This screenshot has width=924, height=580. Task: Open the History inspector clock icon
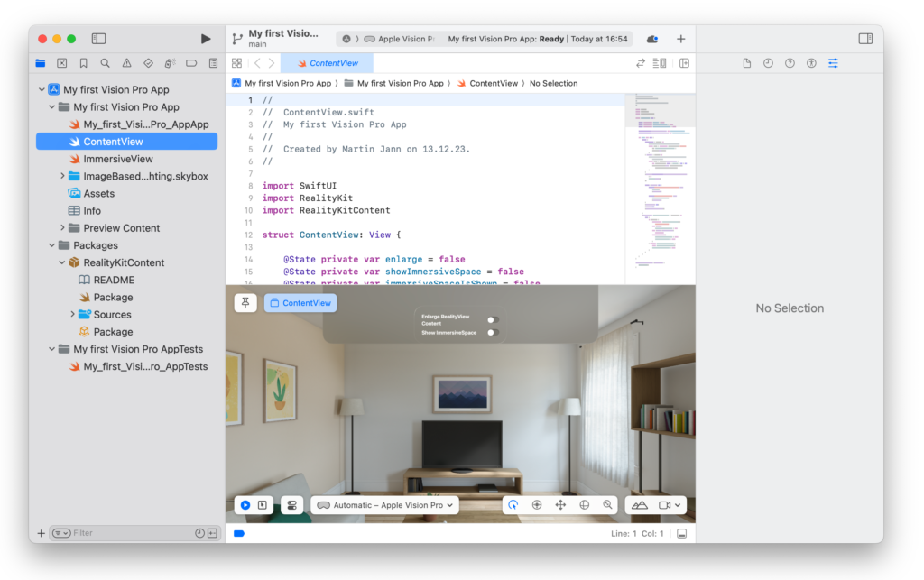(x=768, y=62)
